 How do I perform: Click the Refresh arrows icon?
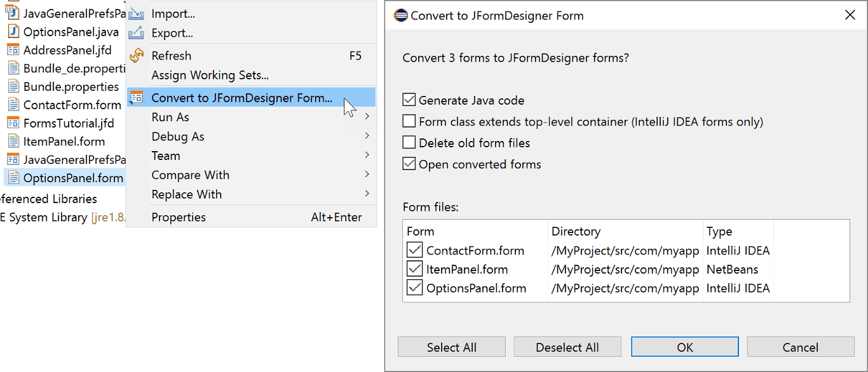(x=137, y=56)
